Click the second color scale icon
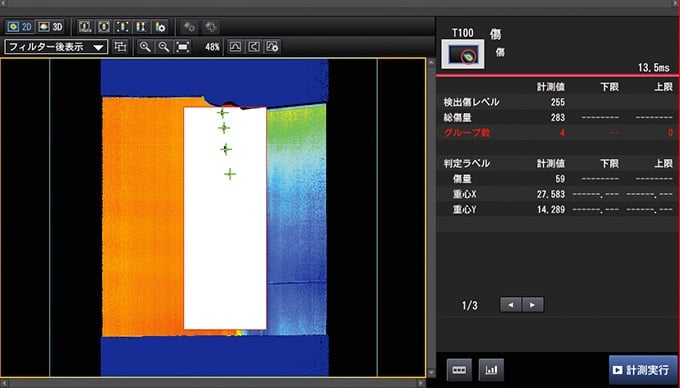680x388 pixels. click(x=104, y=27)
